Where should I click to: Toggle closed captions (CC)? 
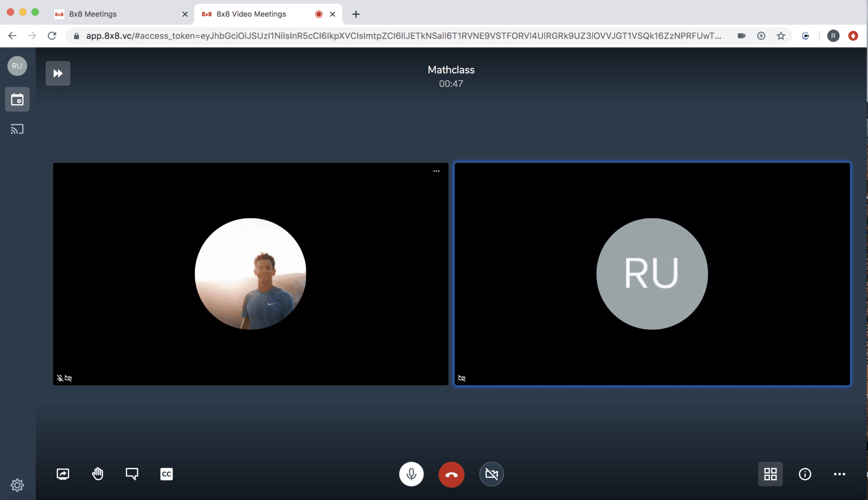coord(167,474)
